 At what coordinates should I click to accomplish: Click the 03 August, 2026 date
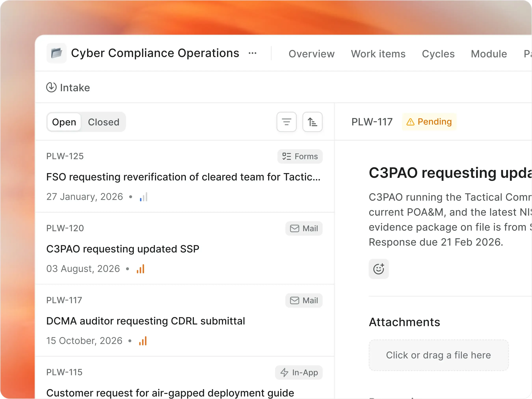(83, 268)
